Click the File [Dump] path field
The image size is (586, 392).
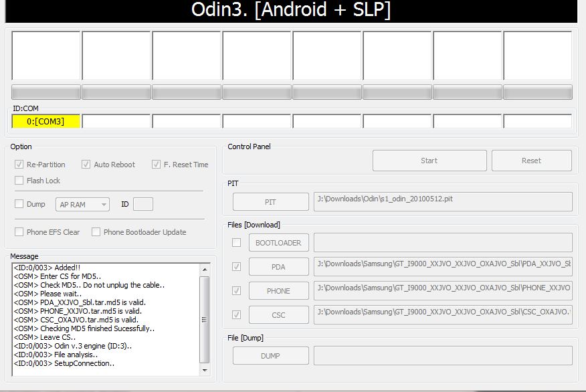pyautogui.click(x=443, y=355)
